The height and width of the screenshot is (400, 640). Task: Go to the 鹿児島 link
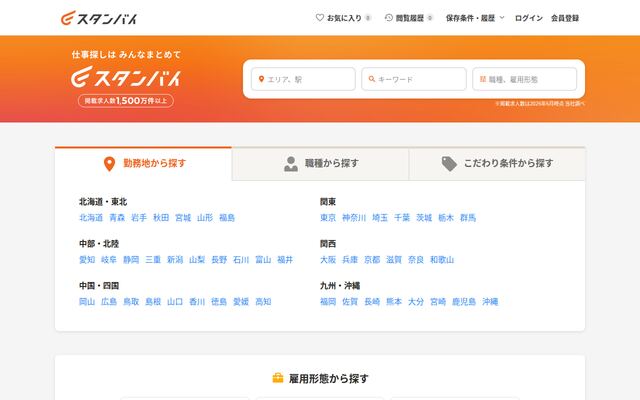coord(464,302)
